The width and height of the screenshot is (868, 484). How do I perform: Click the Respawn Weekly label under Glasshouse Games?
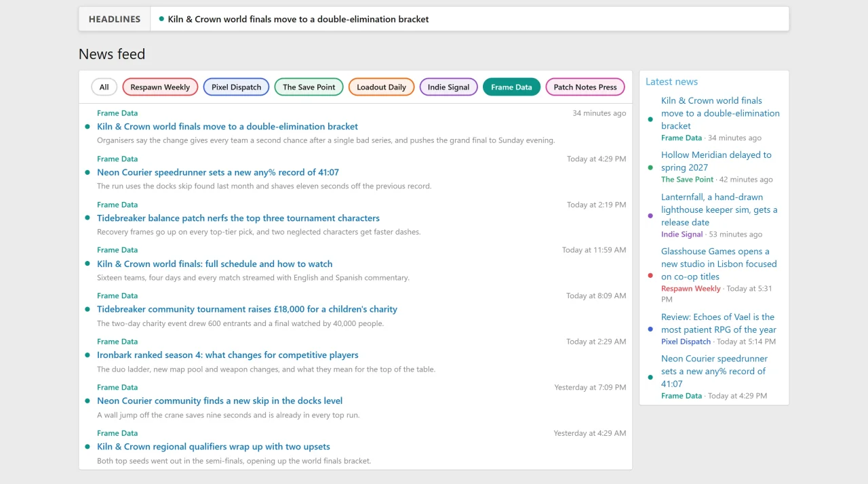[690, 289]
